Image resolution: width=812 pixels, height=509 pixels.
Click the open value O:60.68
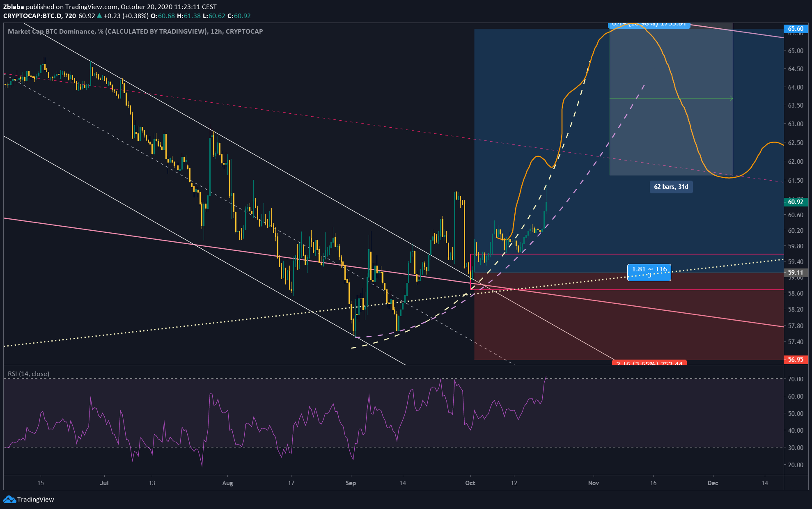163,16
